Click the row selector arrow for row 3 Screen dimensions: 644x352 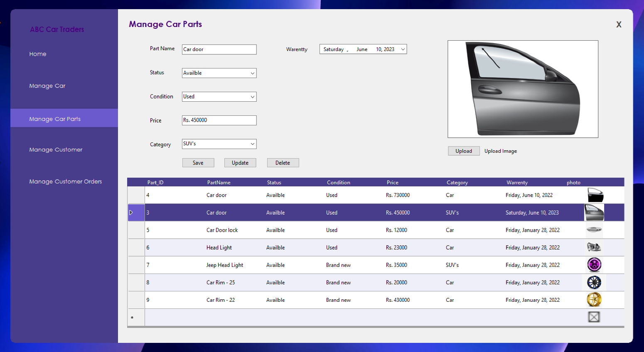(x=136, y=213)
